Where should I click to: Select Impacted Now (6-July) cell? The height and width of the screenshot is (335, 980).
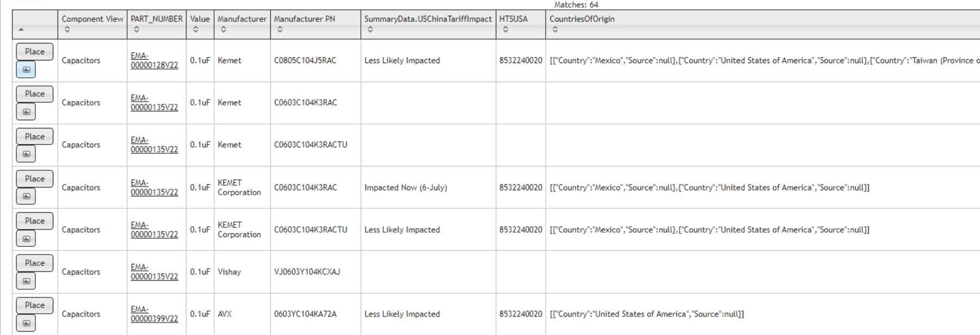coord(405,188)
